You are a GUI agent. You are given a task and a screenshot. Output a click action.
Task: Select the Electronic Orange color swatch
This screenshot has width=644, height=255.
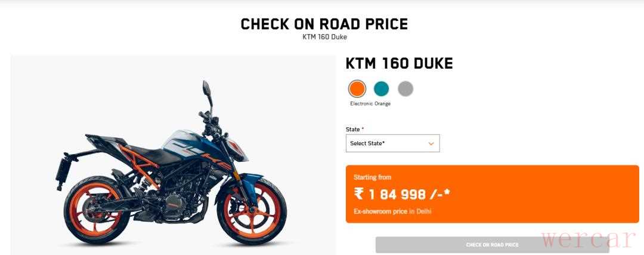coord(357,89)
